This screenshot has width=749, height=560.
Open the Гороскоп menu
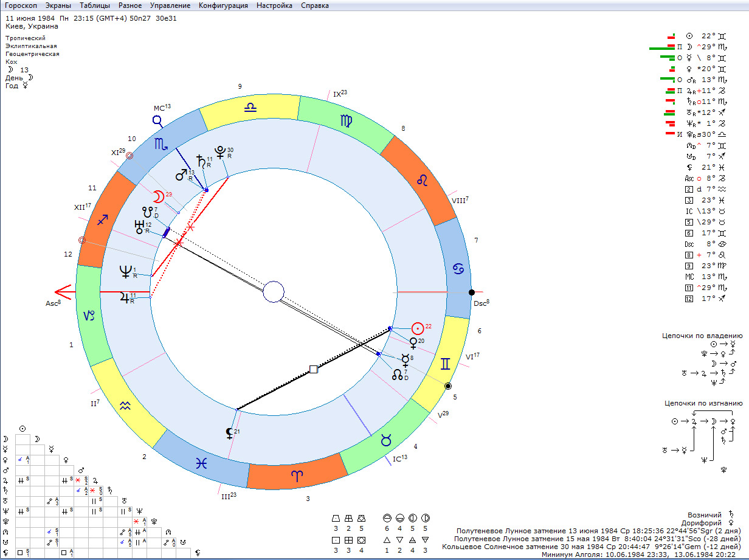click(22, 5)
